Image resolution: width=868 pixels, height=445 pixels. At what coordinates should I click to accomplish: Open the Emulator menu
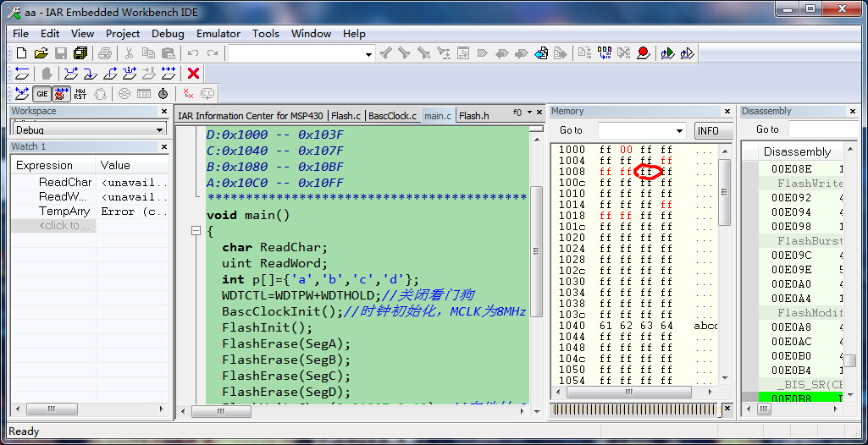(x=218, y=33)
